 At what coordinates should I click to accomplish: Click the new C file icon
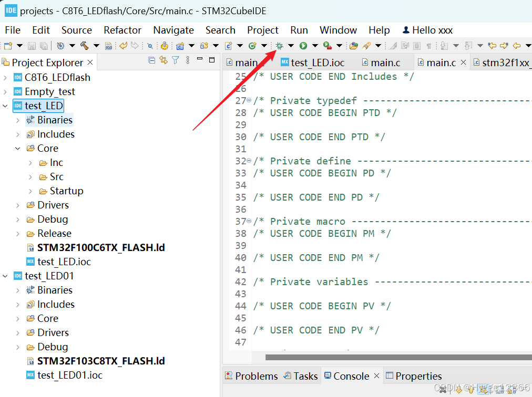click(x=228, y=46)
